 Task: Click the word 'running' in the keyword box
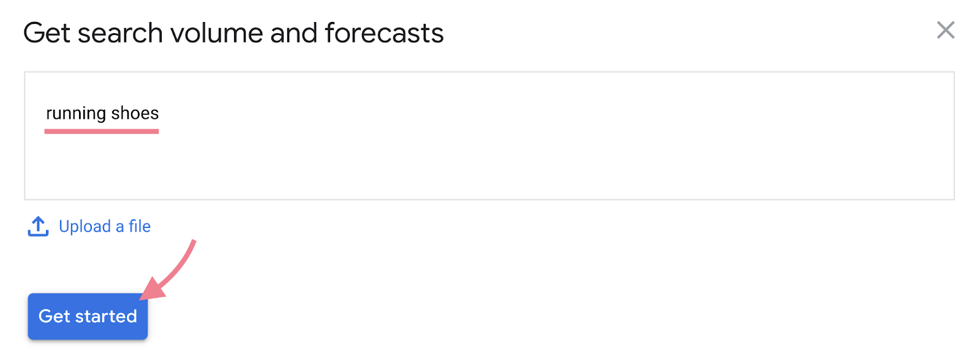76,113
